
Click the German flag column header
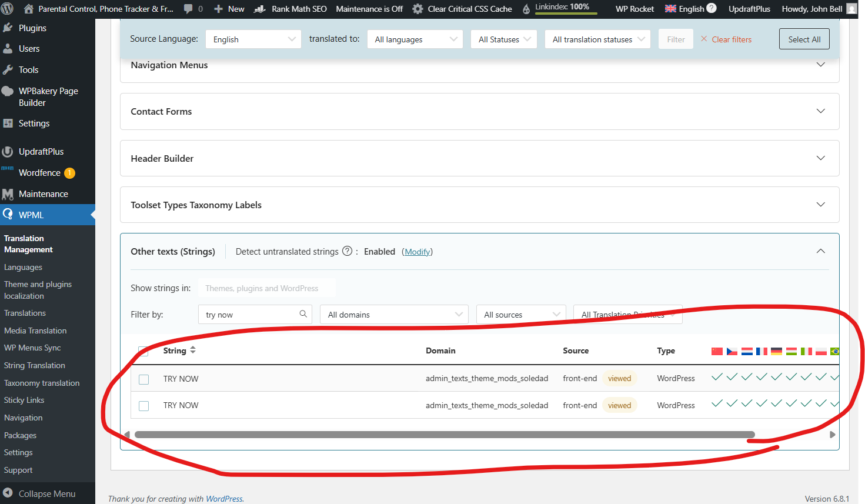(776, 351)
